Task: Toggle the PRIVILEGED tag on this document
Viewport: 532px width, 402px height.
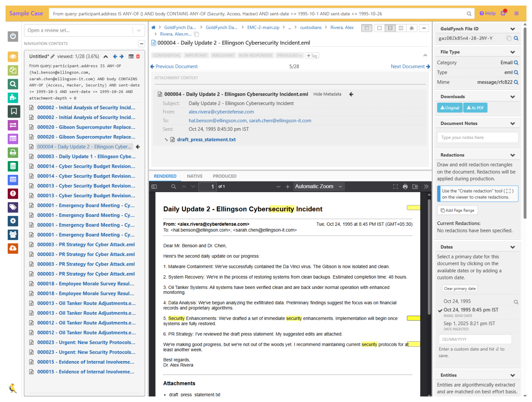Action: pos(289,55)
